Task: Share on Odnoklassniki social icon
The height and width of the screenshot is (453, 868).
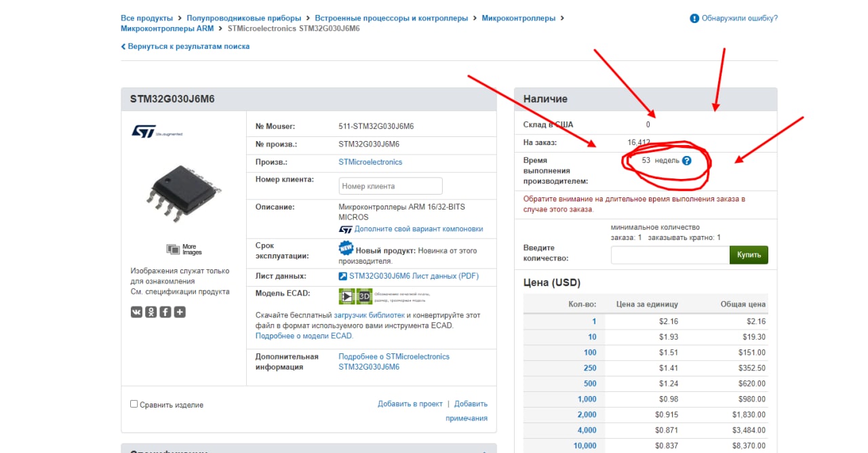Action: (151, 312)
